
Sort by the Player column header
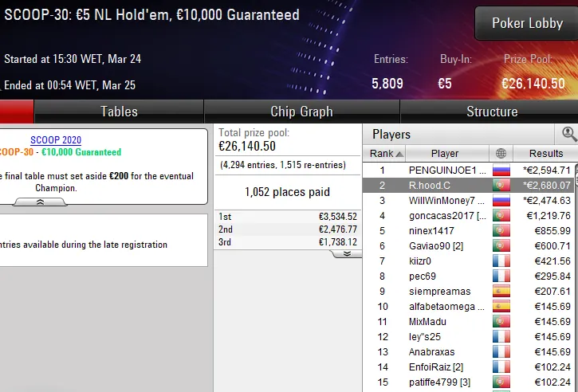[444, 154]
